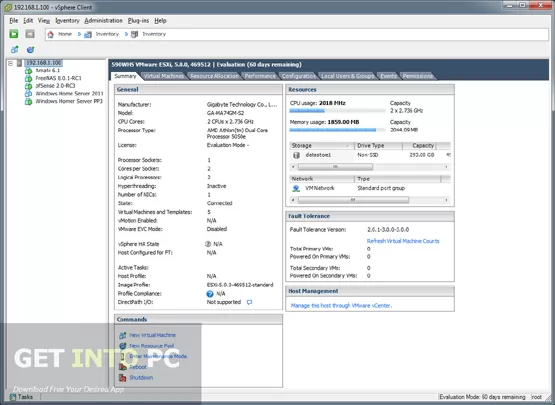
Task: Collapse the 192.168.1.100 host tree node
Action: [x=11, y=63]
